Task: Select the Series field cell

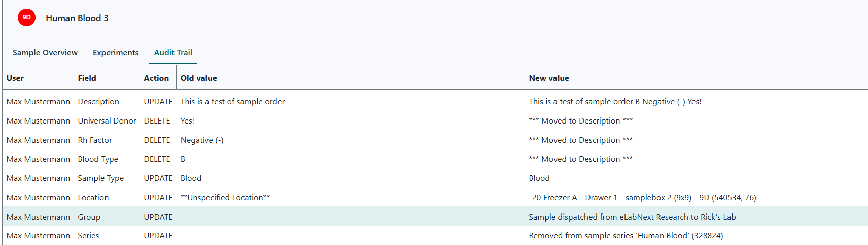Action: pos(89,236)
